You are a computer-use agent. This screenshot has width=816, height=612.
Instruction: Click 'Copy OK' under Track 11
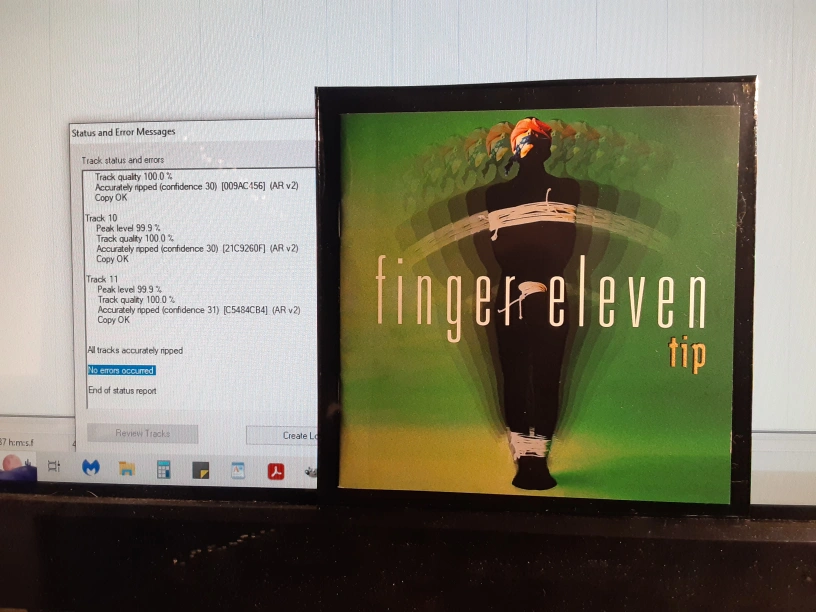[x=113, y=320]
